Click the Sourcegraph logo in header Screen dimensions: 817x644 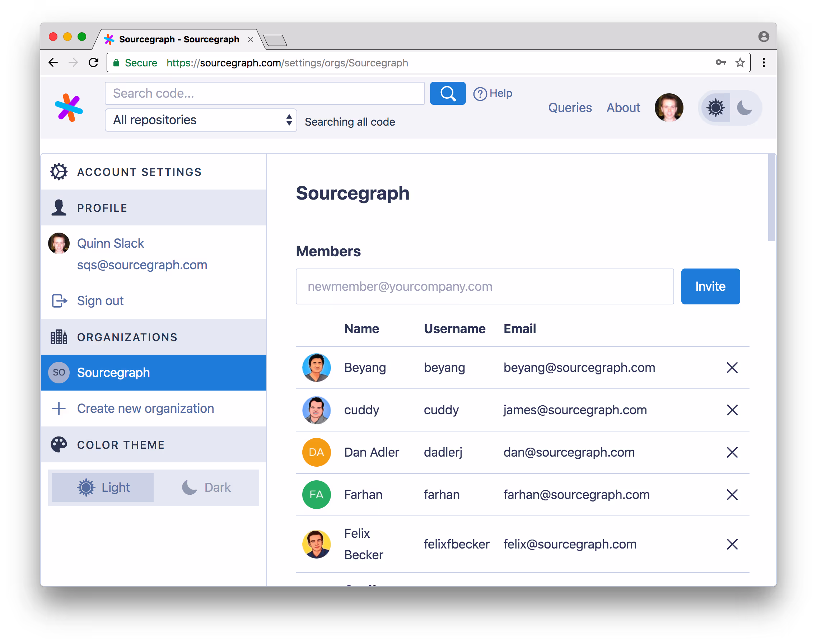69,107
